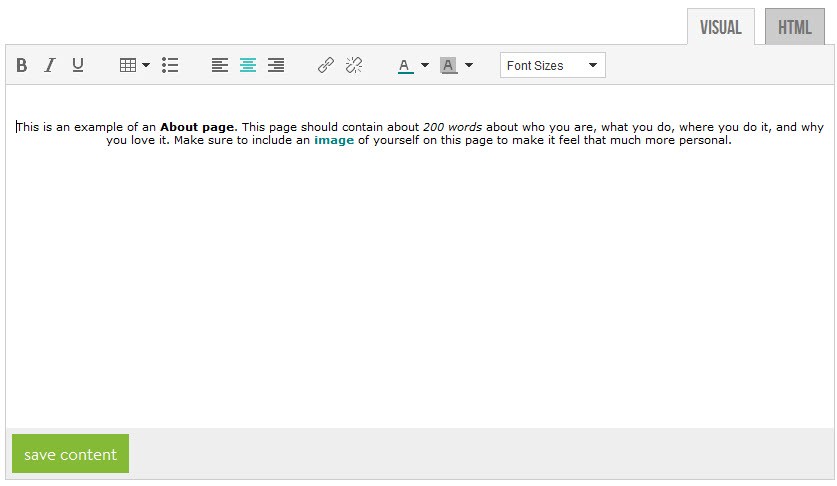Switch to the Visual tab

pos(721,27)
